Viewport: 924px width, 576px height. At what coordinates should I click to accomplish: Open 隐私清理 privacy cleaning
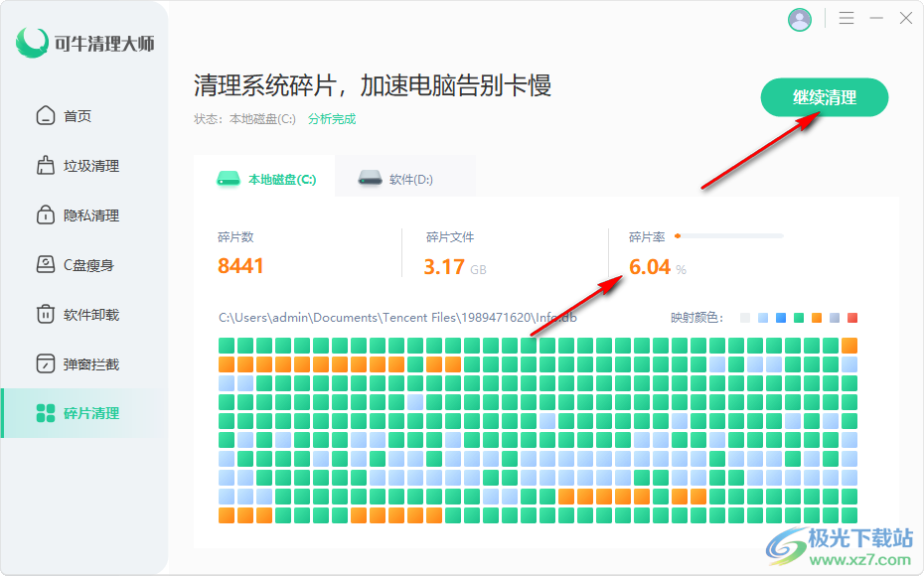click(77, 216)
